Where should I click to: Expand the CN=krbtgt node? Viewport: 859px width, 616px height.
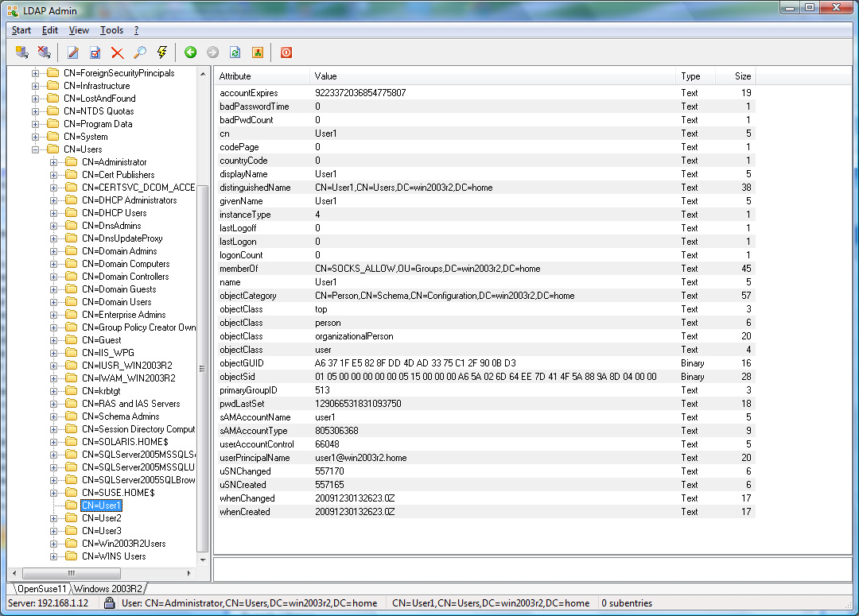coord(54,391)
